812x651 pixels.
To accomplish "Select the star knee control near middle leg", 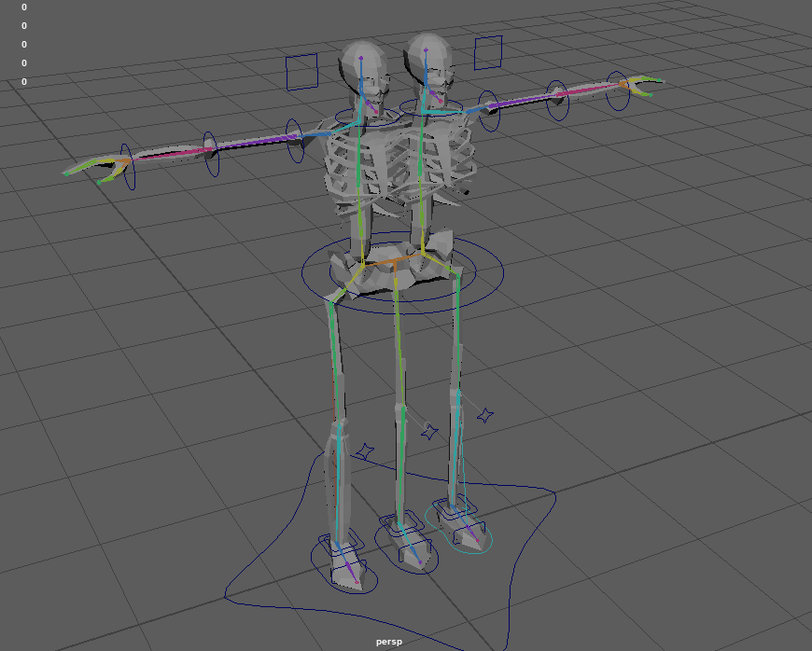I will (x=429, y=432).
